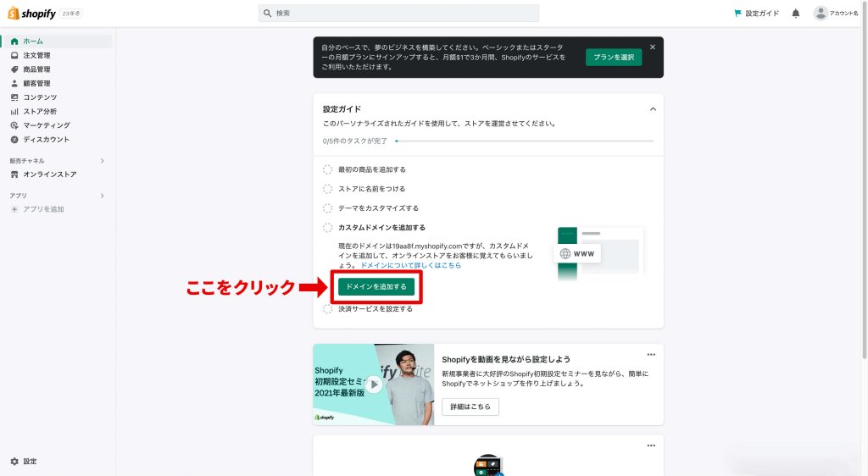
Task: Click the プランを選択 button
Action: click(x=614, y=57)
